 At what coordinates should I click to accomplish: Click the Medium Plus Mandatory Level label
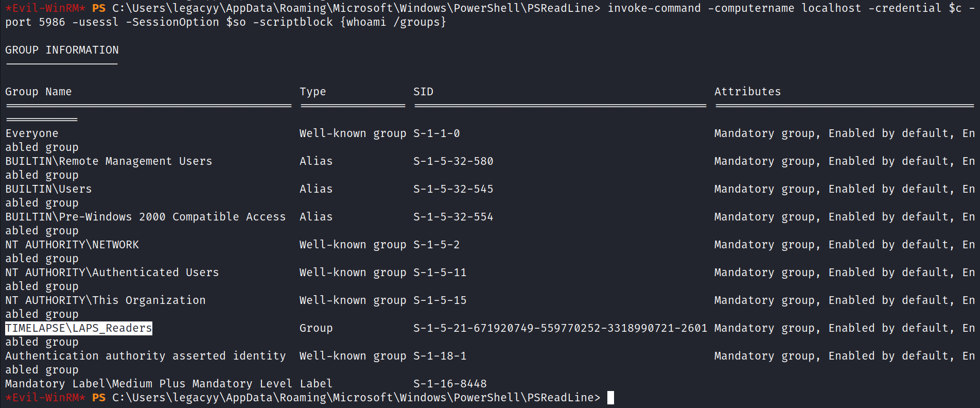pos(148,384)
